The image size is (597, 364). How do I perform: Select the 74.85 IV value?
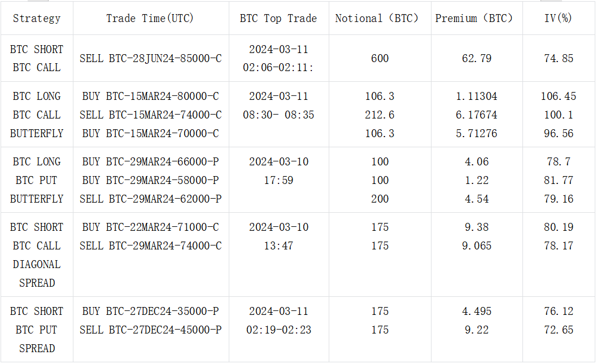(x=558, y=58)
